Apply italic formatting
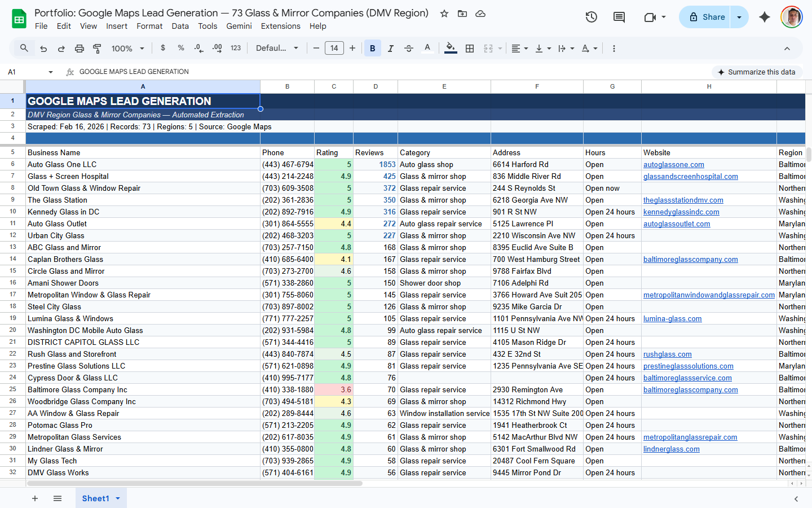Image resolution: width=812 pixels, height=508 pixels. click(390, 48)
